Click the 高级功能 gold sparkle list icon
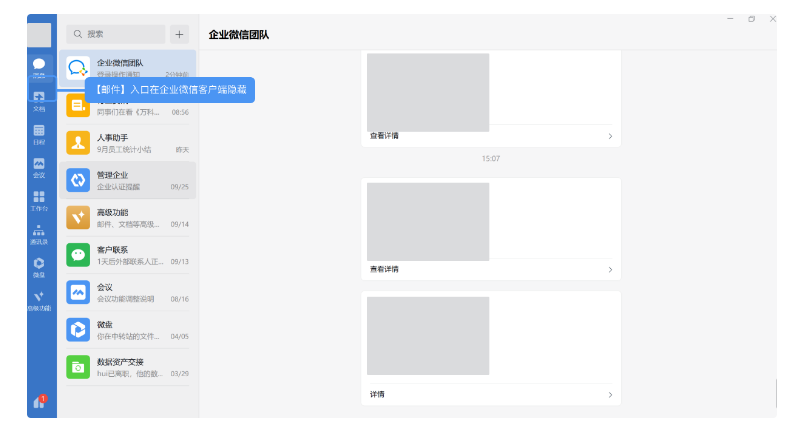The width and height of the screenshot is (795, 448). pyautogui.click(x=78, y=217)
